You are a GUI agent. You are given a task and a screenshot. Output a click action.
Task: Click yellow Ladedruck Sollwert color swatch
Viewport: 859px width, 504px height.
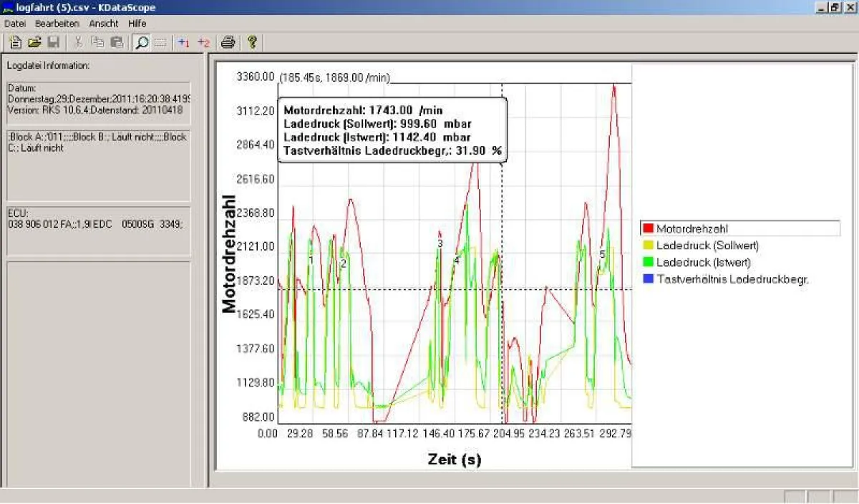[x=648, y=245]
